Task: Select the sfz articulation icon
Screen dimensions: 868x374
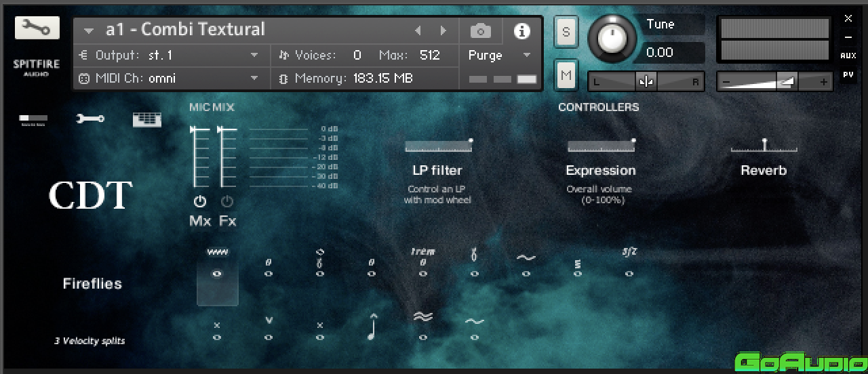Action: 629,262
